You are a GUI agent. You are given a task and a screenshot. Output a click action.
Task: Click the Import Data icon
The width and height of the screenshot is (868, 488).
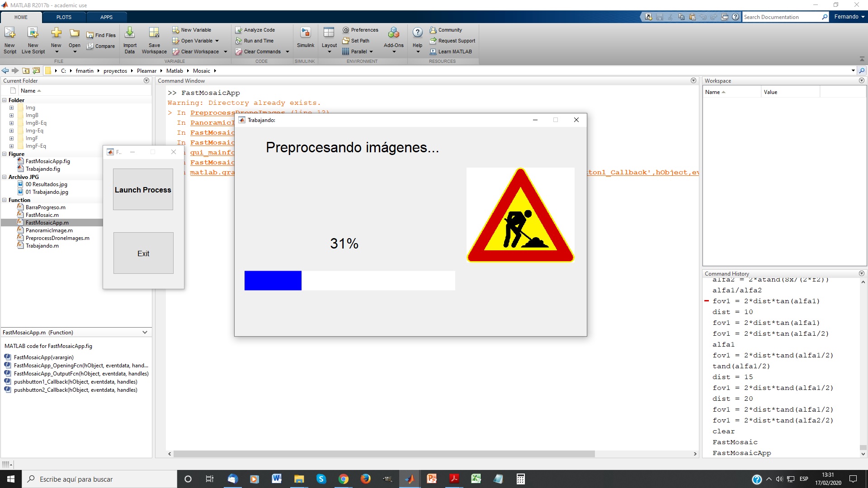[x=130, y=33]
